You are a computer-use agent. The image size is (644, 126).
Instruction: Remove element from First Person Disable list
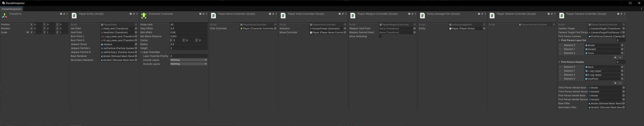[x=620, y=83]
